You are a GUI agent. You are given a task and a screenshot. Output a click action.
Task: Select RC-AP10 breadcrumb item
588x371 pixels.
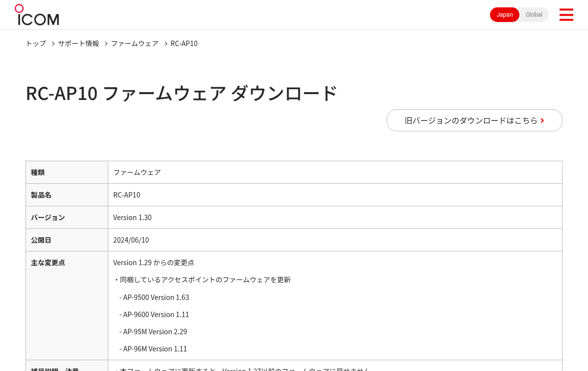tap(184, 43)
